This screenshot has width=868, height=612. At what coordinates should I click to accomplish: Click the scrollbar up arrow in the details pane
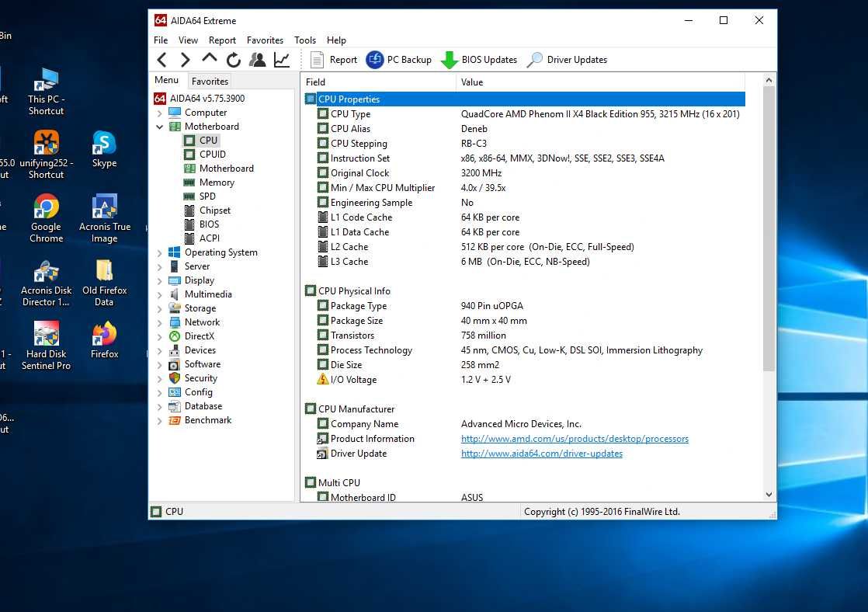pos(769,80)
